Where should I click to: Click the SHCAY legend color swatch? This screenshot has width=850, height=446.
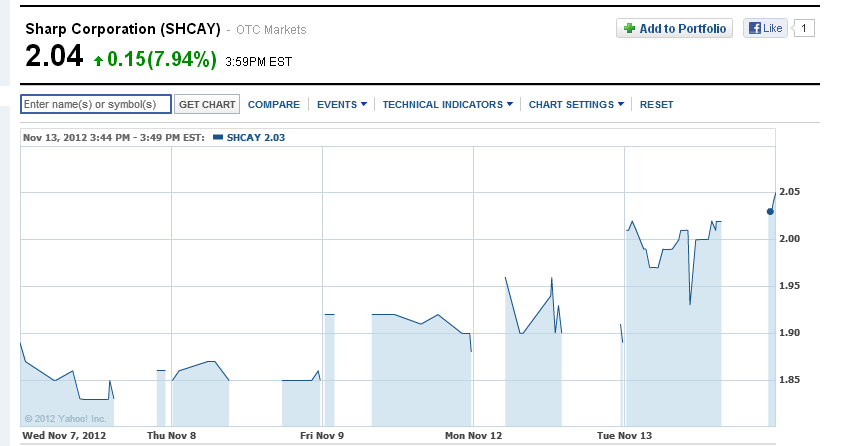pos(218,138)
